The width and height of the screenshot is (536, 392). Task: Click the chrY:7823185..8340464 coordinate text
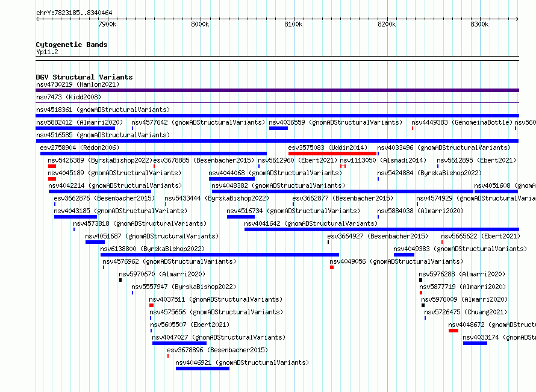click(x=74, y=13)
